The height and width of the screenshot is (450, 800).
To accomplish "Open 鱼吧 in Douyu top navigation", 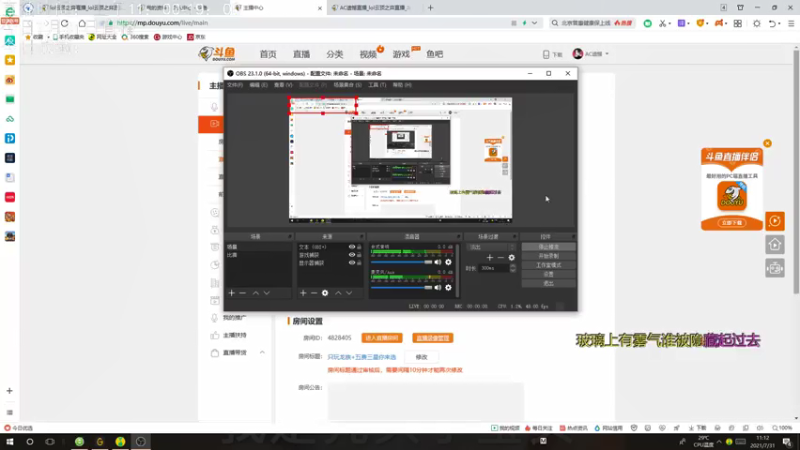I will [x=435, y=54].
